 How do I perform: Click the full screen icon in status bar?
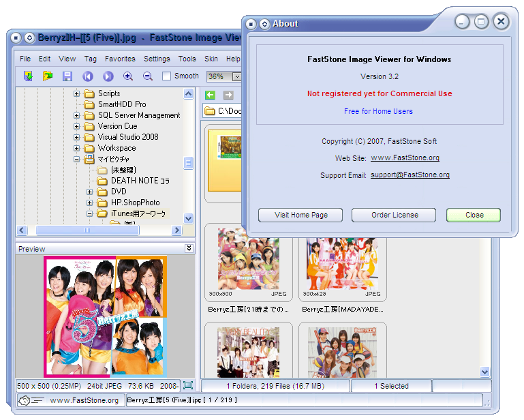[188, 385]
